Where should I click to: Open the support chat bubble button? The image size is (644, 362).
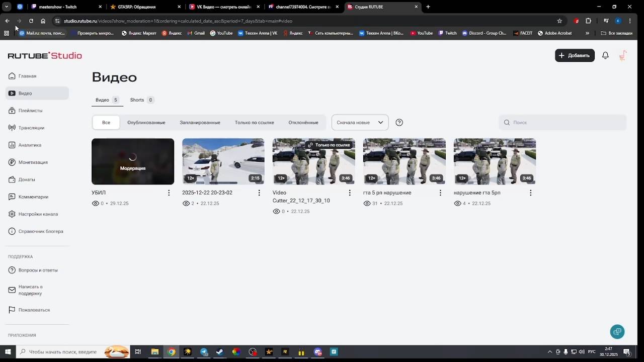617,332
